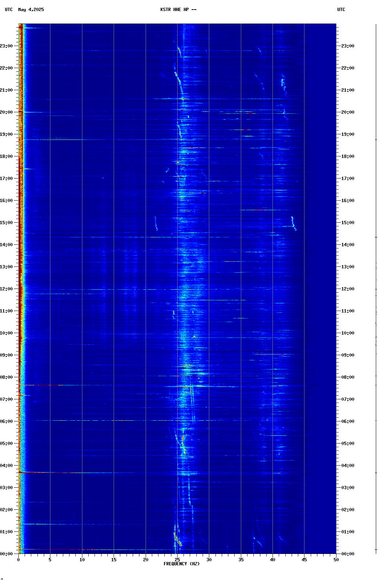
Task: Click '12:00' on the right time axis
Action: [x=348, y=289]
